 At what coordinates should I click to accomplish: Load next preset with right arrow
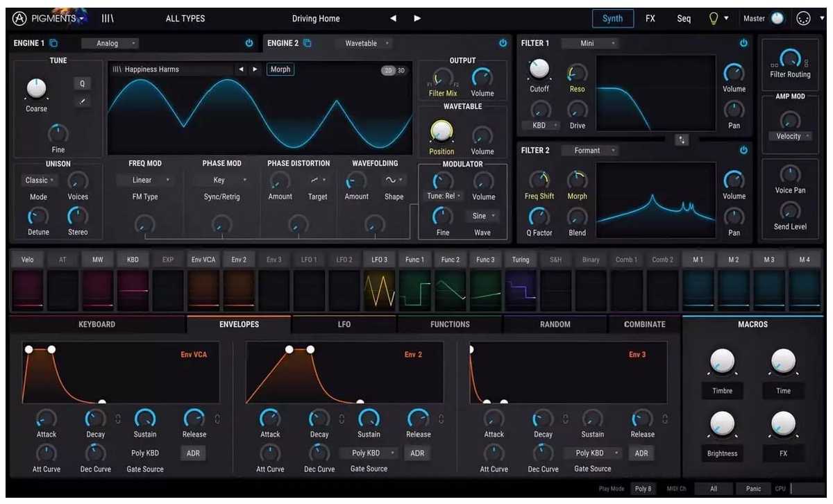click(x=417, y=19)
